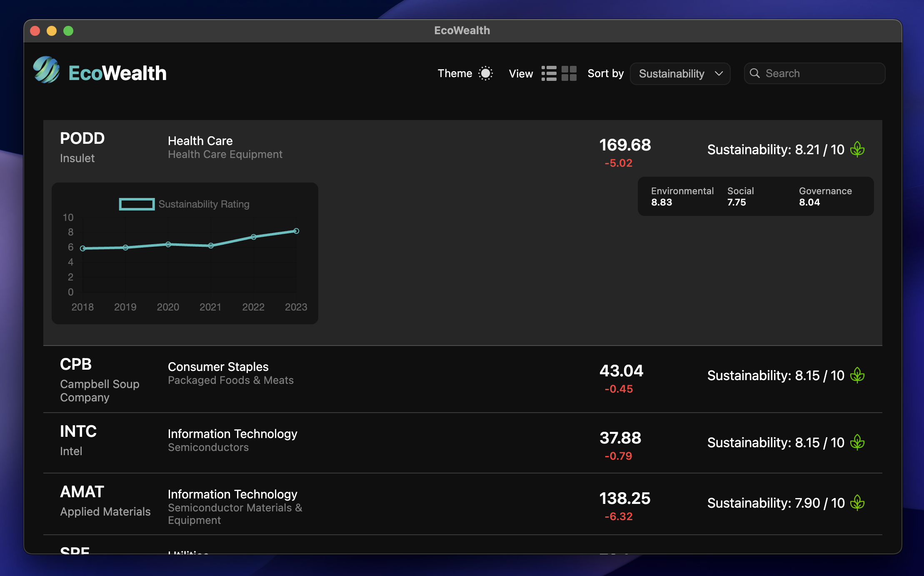This screenshot has height=576, width=924.
Task: Switch to grid view layout
Action: pos(569,73)
